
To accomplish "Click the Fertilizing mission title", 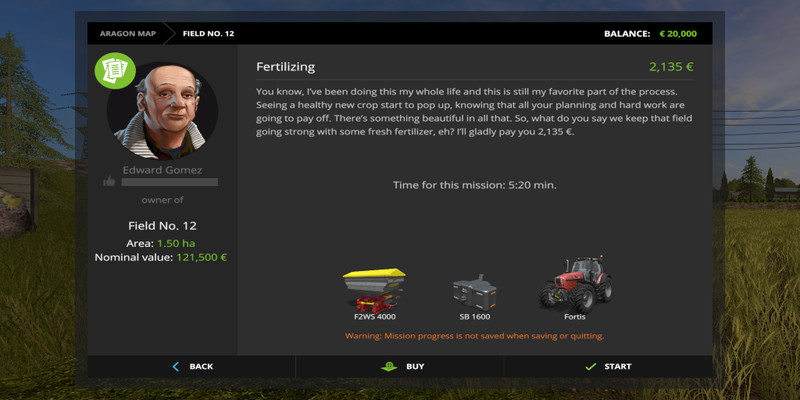I will click(x=286, y=67).
